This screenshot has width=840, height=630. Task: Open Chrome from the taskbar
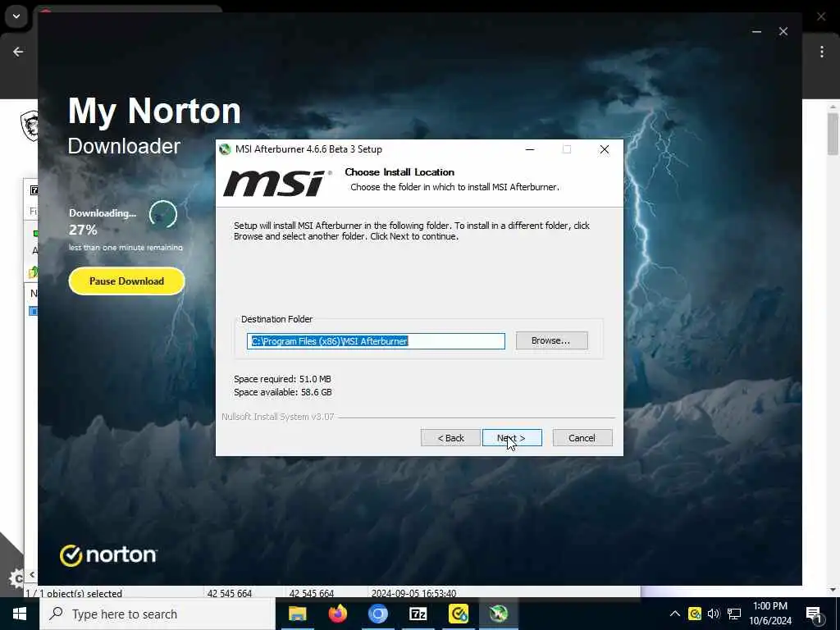377,614
